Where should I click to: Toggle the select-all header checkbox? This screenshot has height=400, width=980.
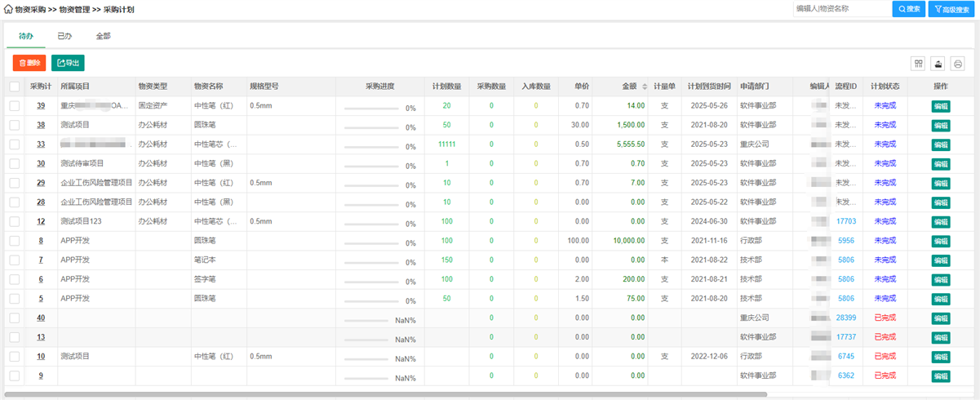point(15,87)
